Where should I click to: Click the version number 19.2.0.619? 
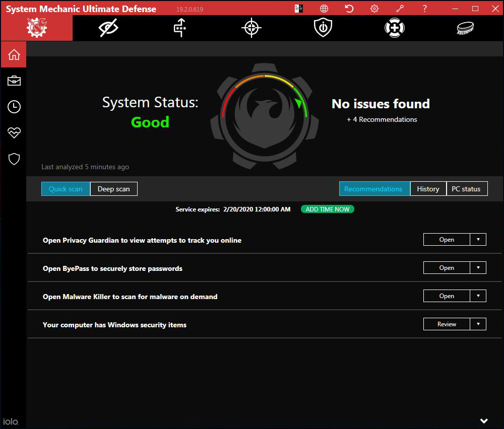tap(190, 9)
